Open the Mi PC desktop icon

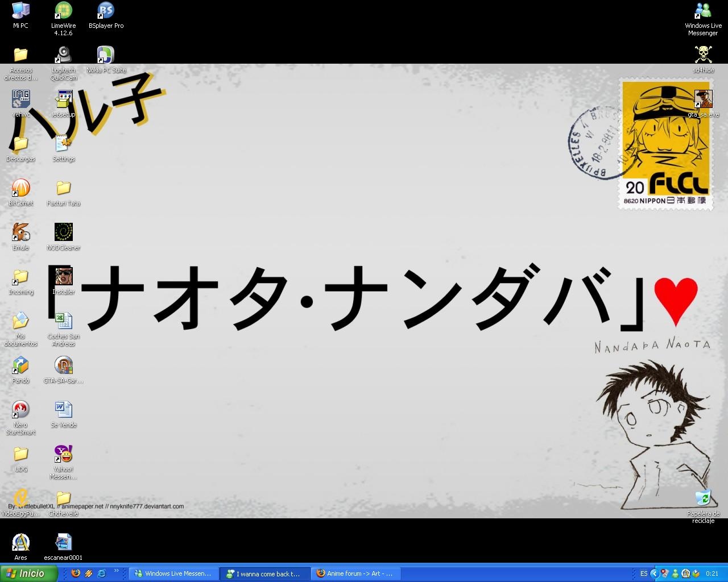click(x=20, y=15)
